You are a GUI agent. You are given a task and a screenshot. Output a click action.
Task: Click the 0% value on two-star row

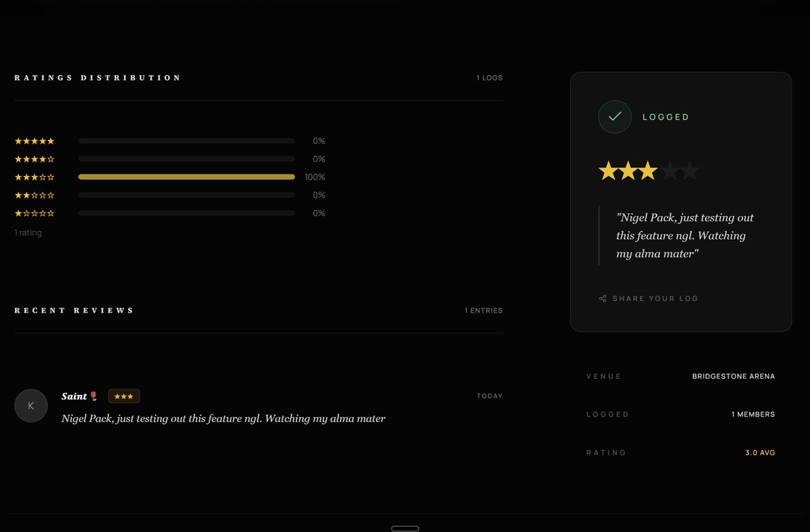[319, 195]
